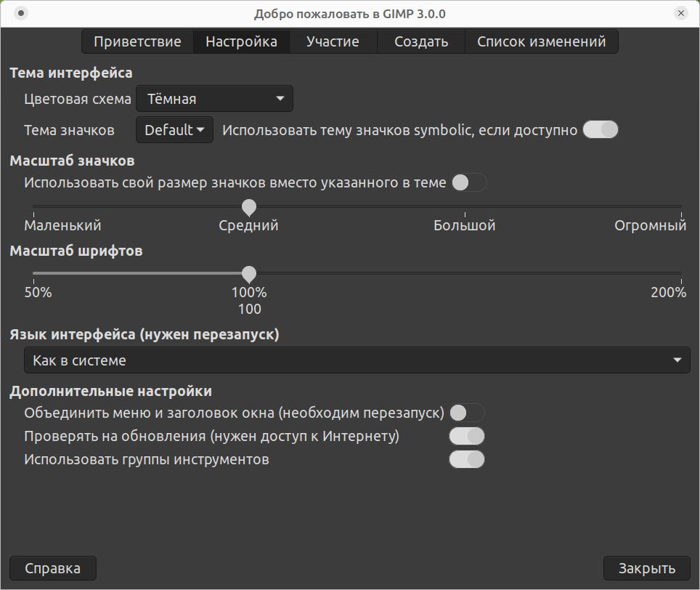700x590 pixels.
Task: Click the Огромный mark on icon slider
Action: (x=680, y=207)
